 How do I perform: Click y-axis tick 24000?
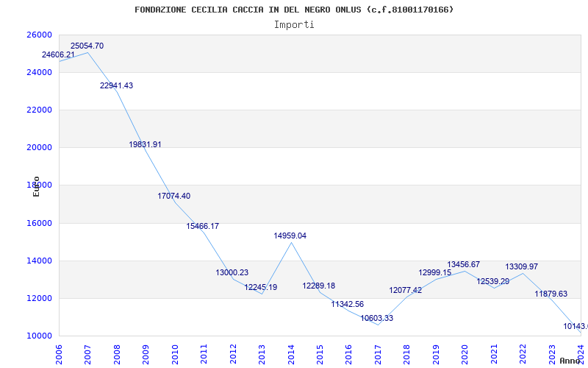(x=39, y=72)
